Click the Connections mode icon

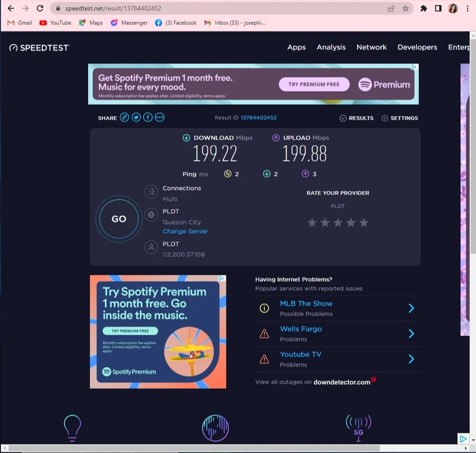click(151, 192)
